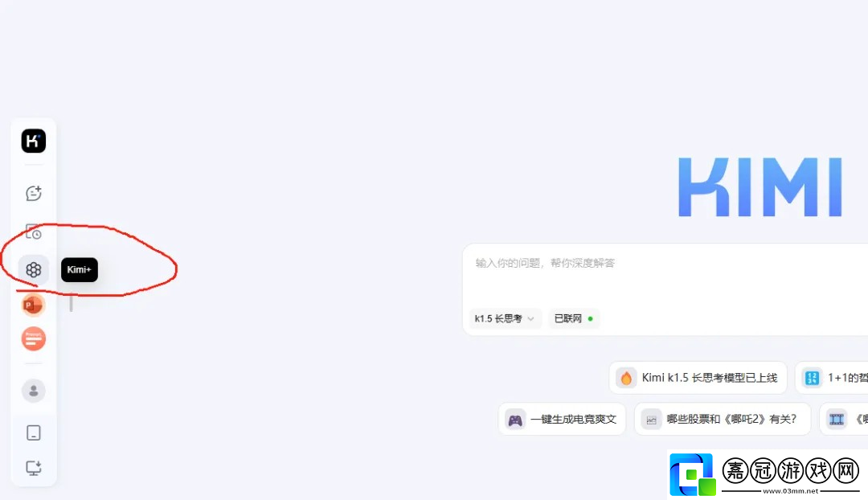Expand the k1.5 长思考 model dropdown
This screenshot has width=868, height=500.
click(x=504, y=318)
